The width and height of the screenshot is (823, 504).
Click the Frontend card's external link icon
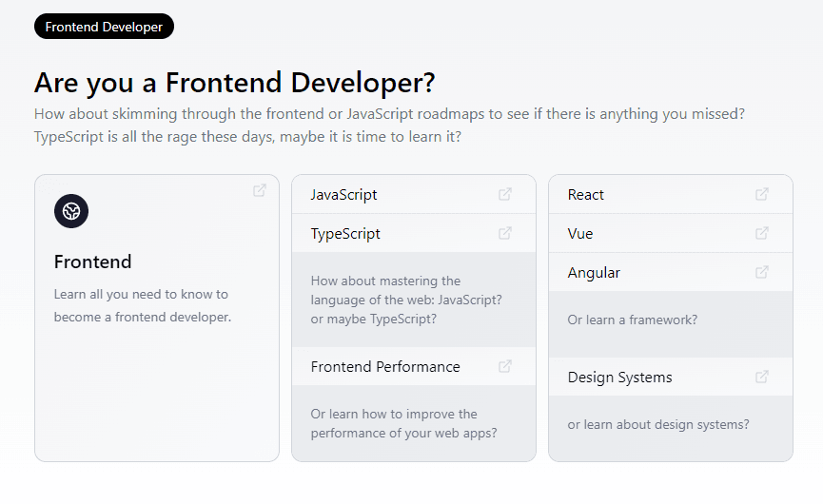pos(260,190)
